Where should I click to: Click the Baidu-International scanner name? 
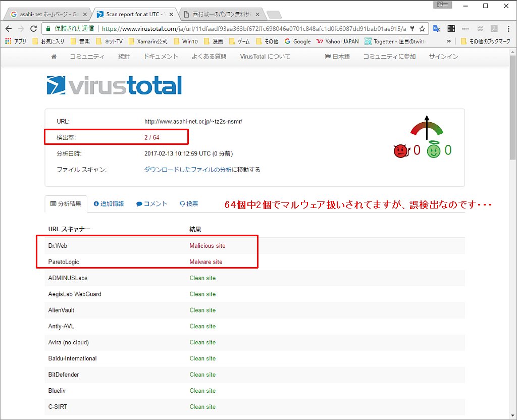(x=73, y=358)
